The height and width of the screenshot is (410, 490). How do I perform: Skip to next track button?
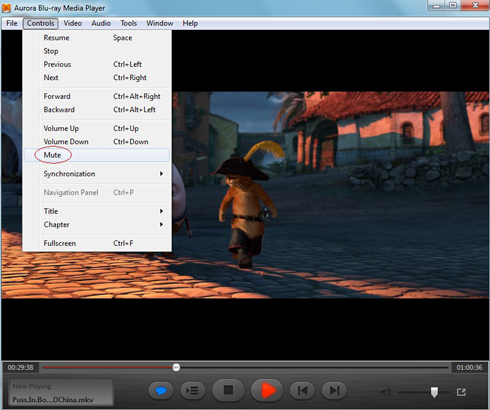point(334,390)
